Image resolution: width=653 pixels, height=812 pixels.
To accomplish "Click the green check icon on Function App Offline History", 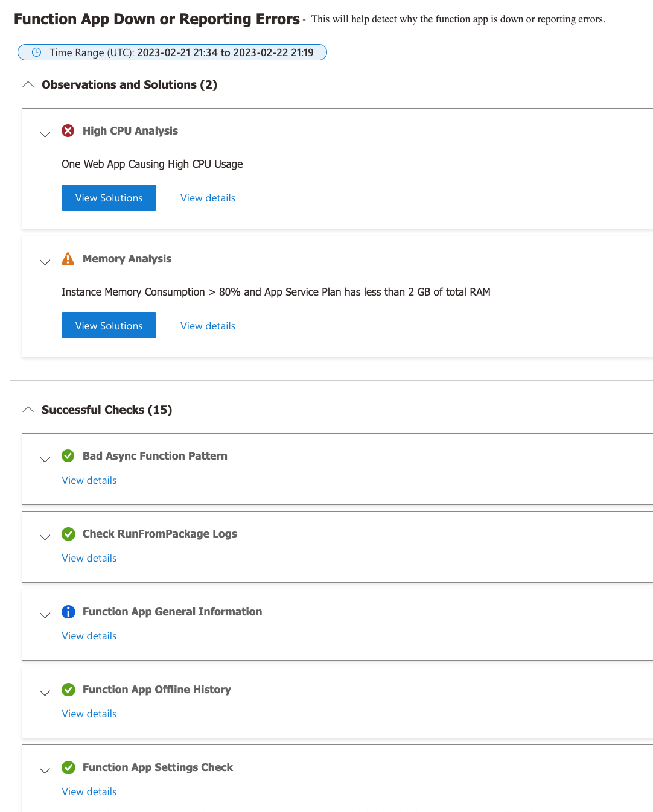I will 68,689.
